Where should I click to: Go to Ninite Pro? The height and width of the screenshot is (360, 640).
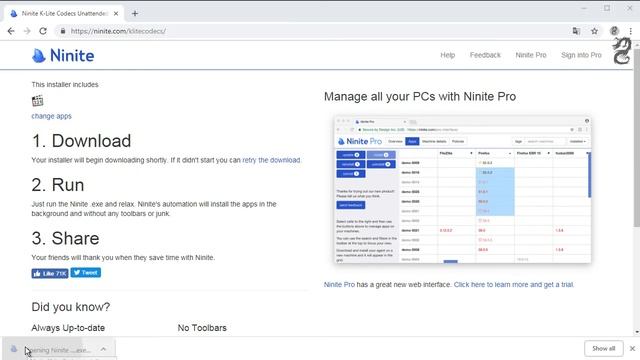click(531, 55)
